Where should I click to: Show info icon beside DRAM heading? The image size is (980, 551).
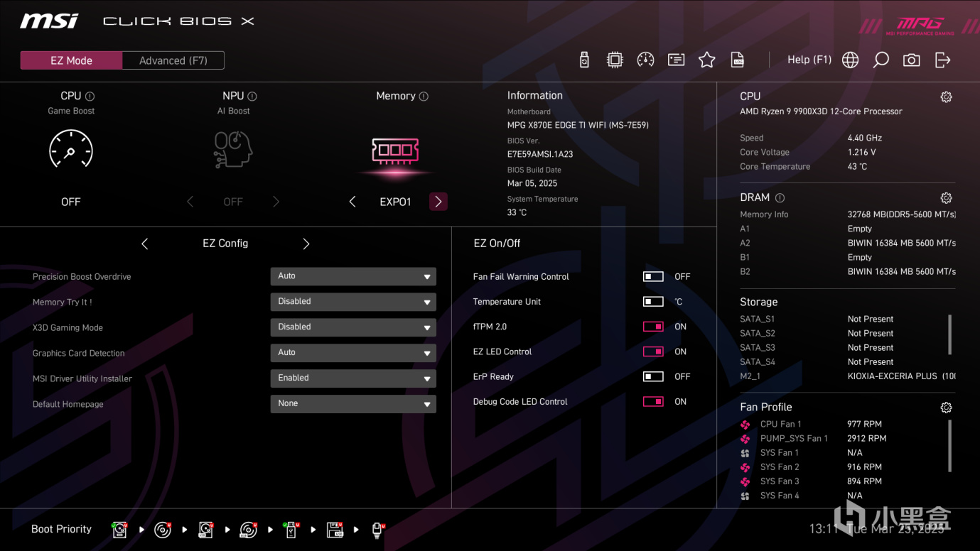click(780, 198)
